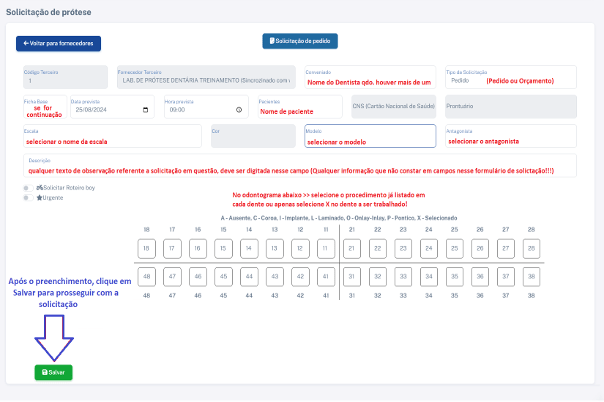Screen dimensions: 604x402
Task: Click the Descrição text field
Action: point(300,166)
